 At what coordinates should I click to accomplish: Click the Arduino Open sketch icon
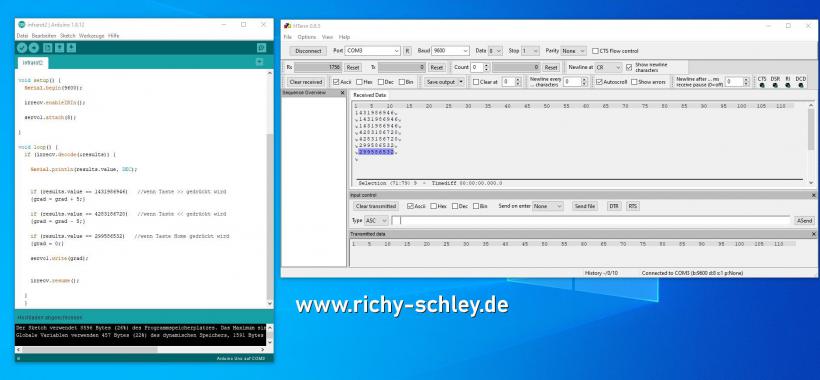pos(60,48)
